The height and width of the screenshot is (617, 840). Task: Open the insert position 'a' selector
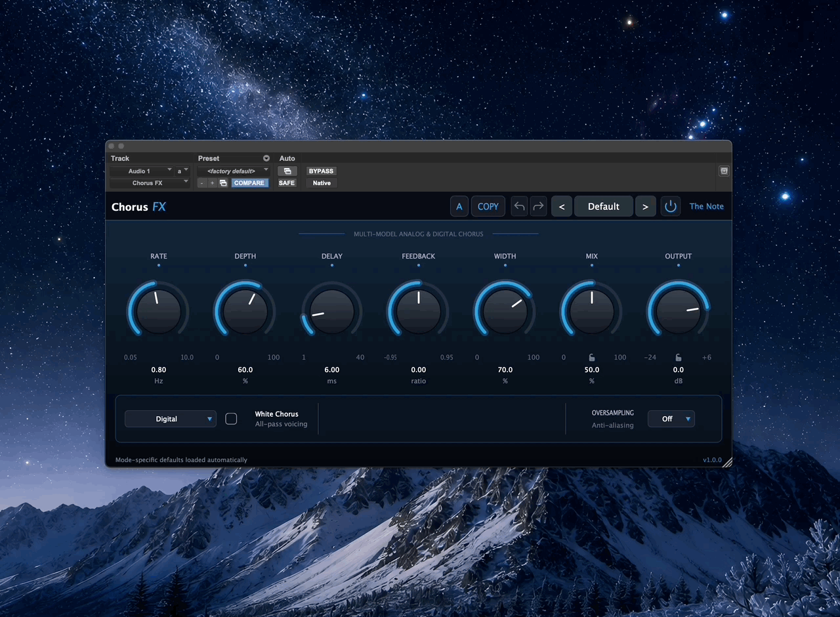(x=182, y=171)
